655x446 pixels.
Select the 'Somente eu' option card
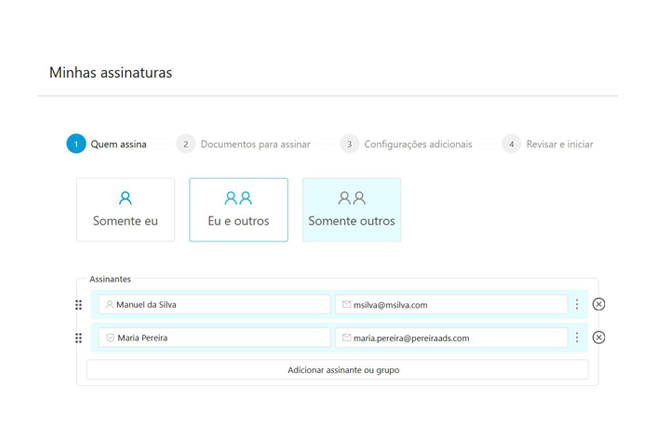click(x=125, y=210)
